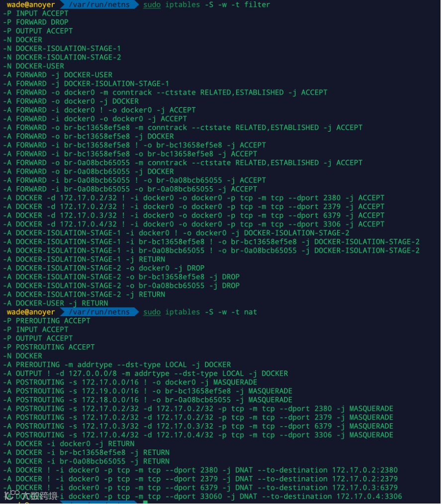The height and width of the screenshot is (504, 441).
Task: Click the /var/run/netns path before nat command
Action: pyautogui.click(x=99, y=312)
